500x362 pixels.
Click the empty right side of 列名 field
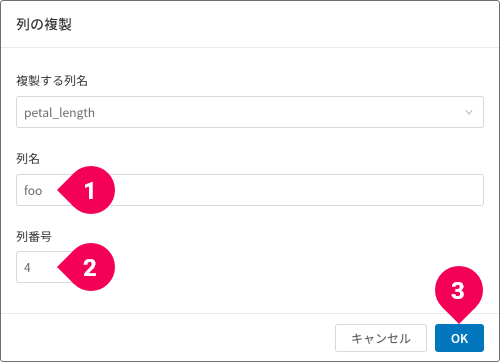(x=300, y=190)
